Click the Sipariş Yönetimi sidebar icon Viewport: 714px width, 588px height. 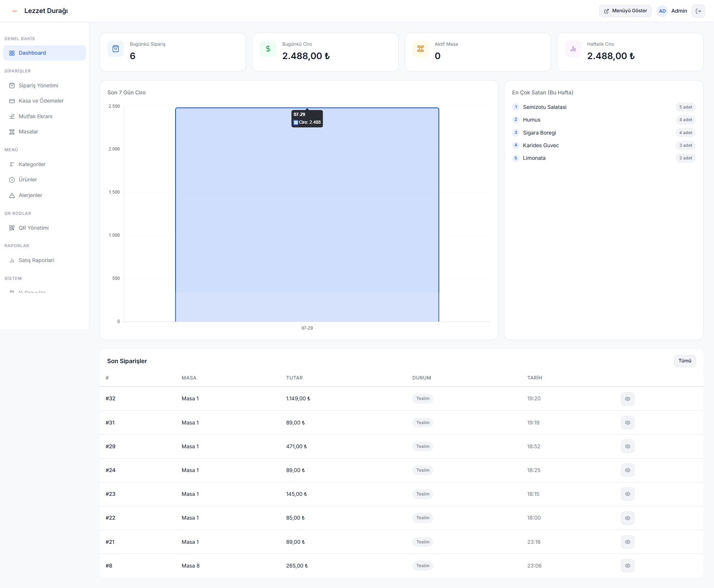point(12,85)
